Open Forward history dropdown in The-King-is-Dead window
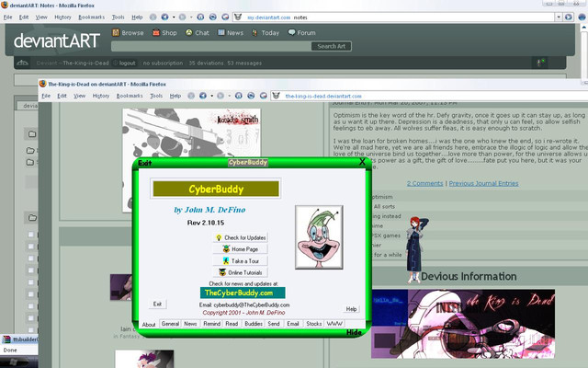 point(229,96)
